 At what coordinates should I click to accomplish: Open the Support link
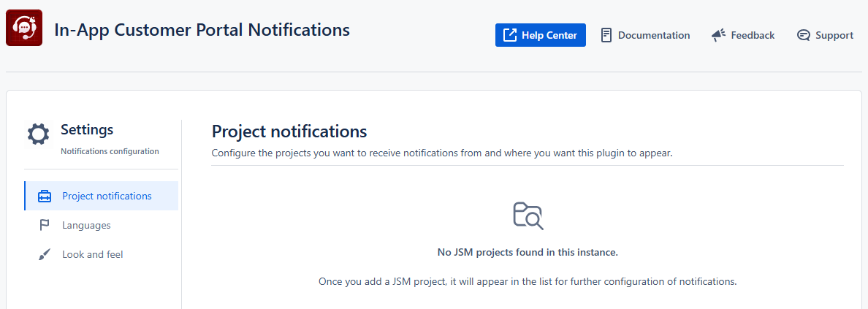[826, 36]
